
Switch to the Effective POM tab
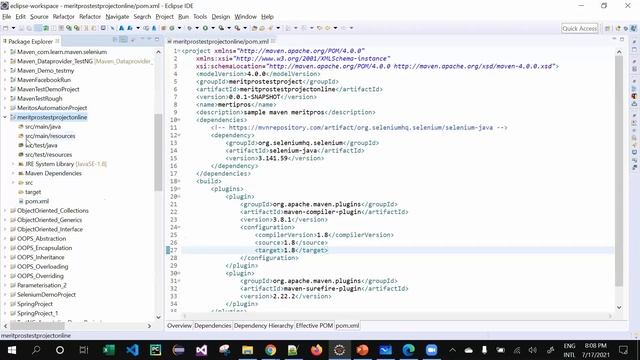314,326
